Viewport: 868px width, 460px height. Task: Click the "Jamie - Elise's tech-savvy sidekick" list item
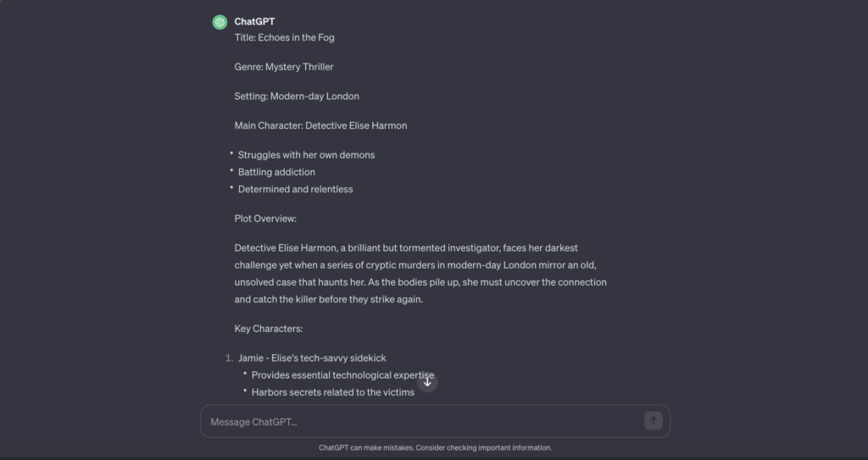pyautogui.click(x=312, y=358)
